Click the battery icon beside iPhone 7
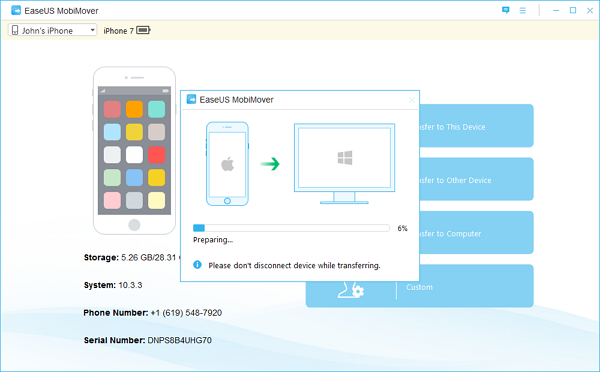Screen dimensions: 600x372 tap(143, 30)
